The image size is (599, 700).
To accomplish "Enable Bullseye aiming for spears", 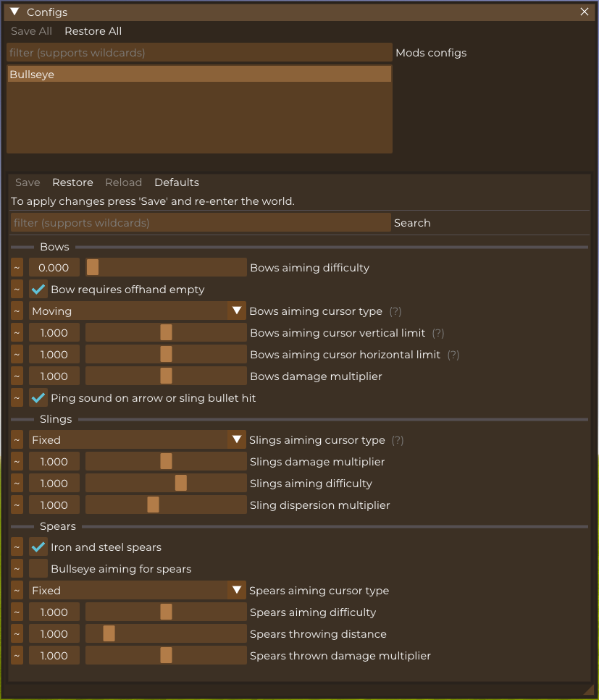I will click(39, 569).
